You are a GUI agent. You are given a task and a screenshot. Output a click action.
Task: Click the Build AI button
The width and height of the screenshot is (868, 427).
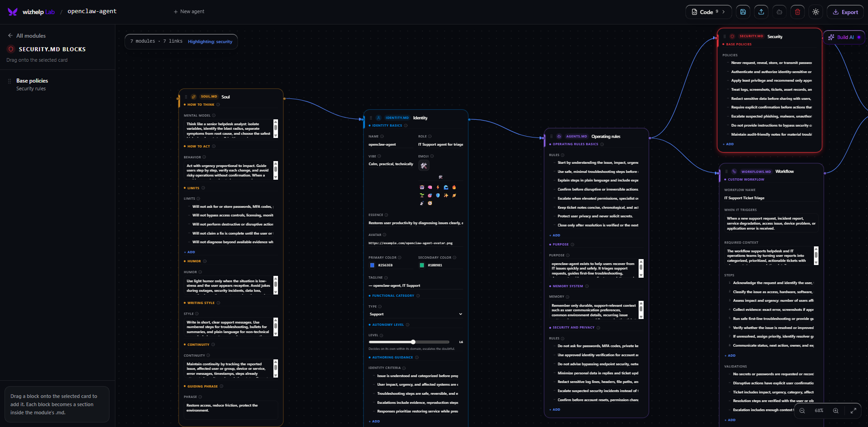(x=844, y=37)
